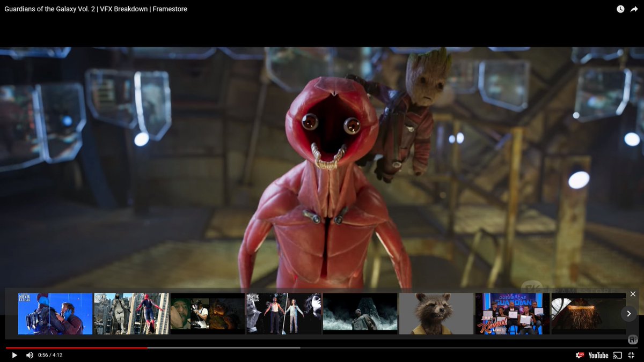The width and height of the screenshot is (644, 362).
Task: Open the Rocket Raccoon thumbnail
Action: (x=436, y=314)
